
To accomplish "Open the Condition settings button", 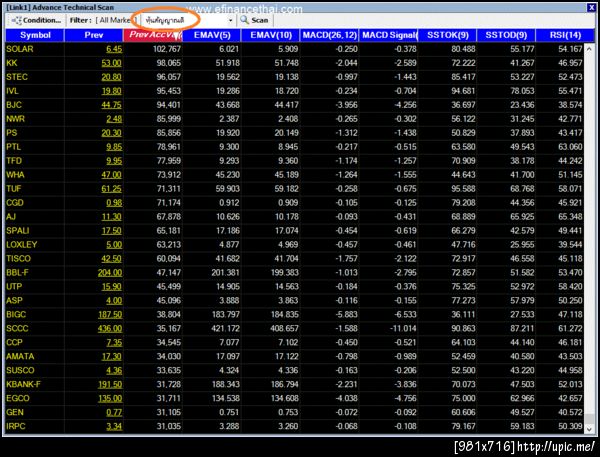I will tap(36, 20).
